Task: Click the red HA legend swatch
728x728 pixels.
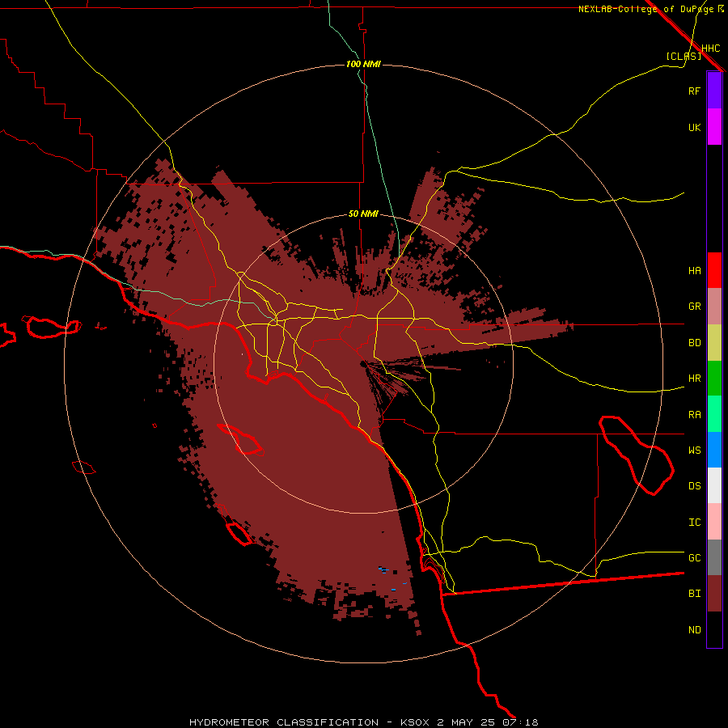Action: tap(714, 270)
